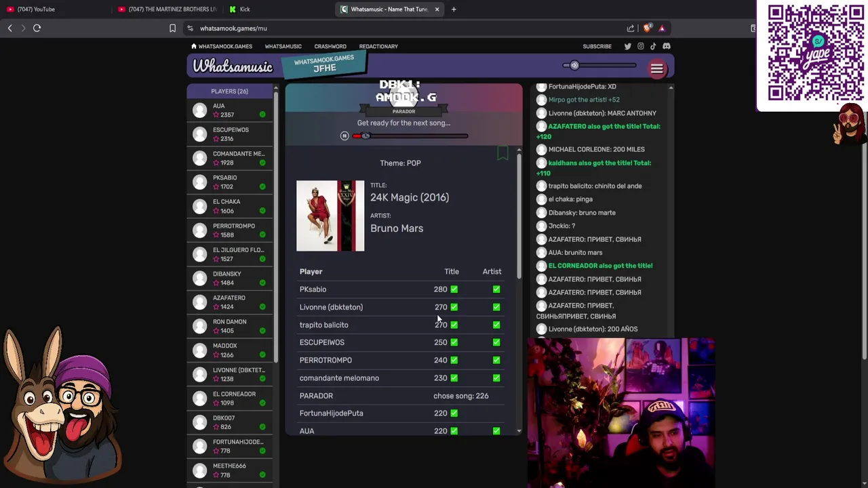This screenshot has height=488, width=868.
Task: Click AUA's avatar in the players list
Action: 199,110
